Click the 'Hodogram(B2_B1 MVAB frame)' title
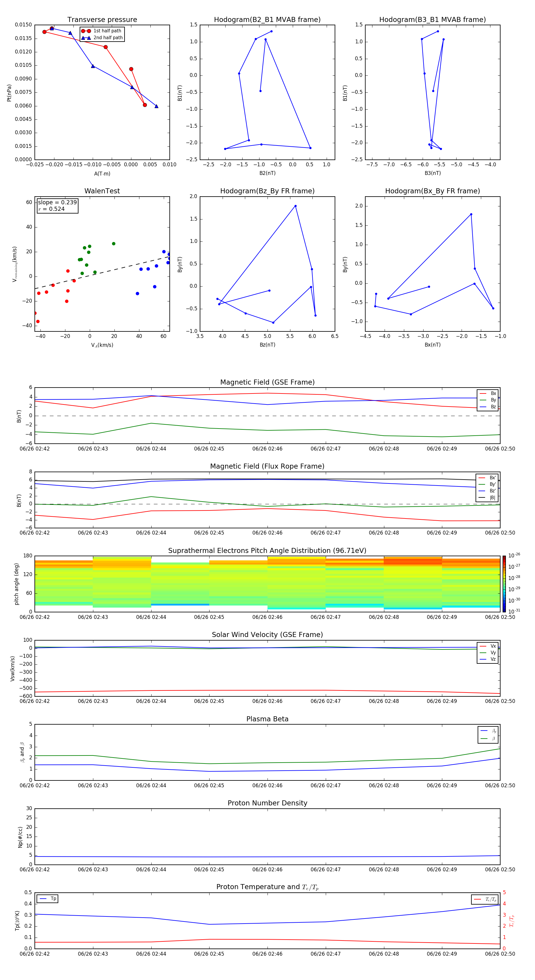This screenshot has height=980, width=535. [x=267, y=20]
